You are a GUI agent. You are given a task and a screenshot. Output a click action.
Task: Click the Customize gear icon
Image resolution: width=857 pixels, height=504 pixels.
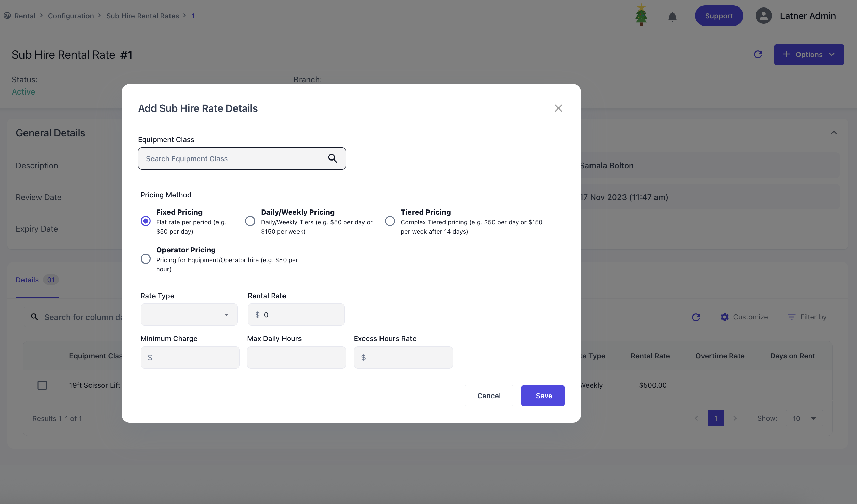coord(725,317)
